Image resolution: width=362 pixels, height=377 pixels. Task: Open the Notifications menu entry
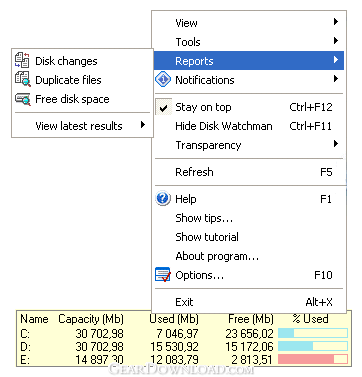coord(249,80)
